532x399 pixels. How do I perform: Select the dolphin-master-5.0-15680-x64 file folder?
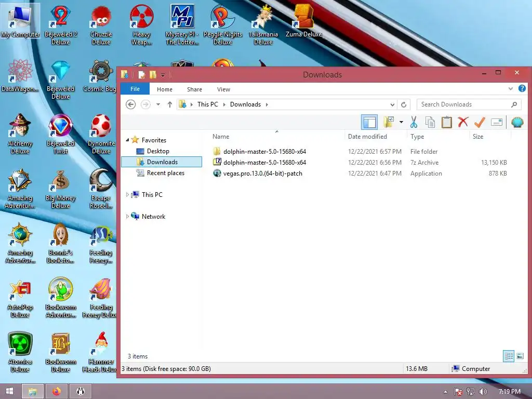[x=264, y=151]
